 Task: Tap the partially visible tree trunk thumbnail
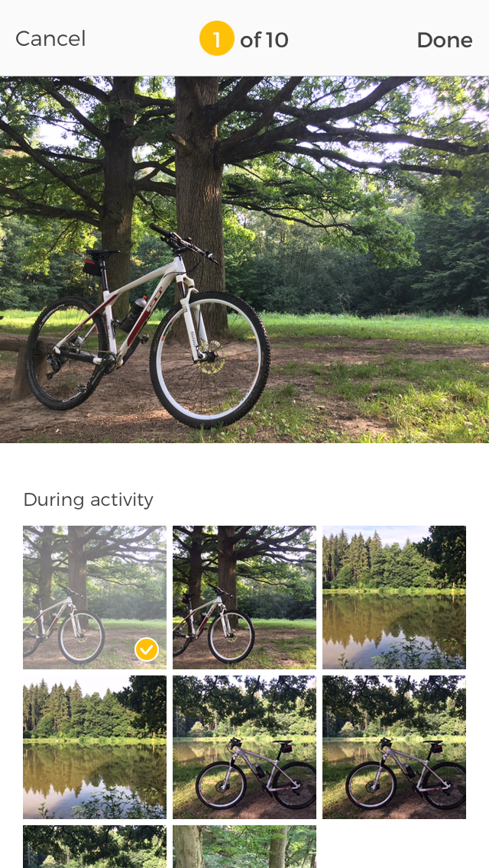pyautogui.click(x=244, y=847)
